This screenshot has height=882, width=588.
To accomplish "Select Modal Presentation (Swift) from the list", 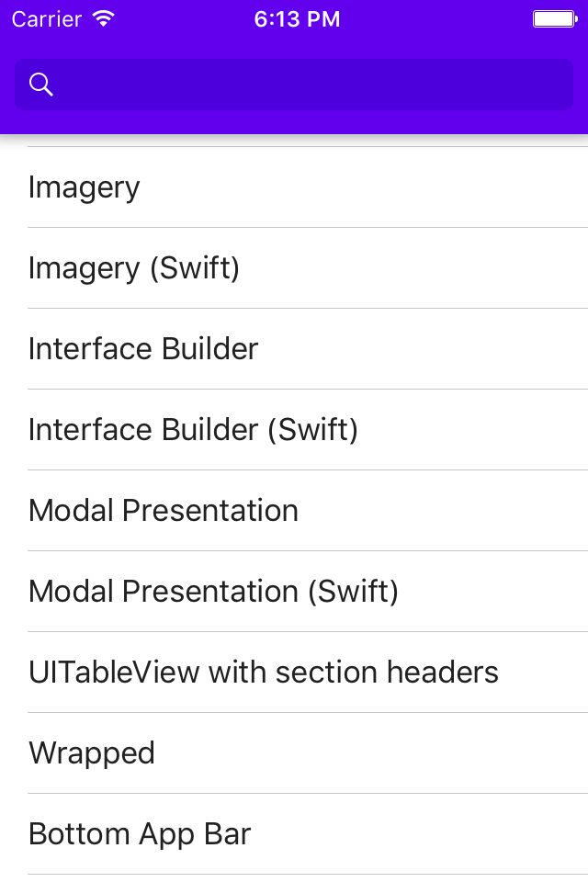I will pos(213,591).
